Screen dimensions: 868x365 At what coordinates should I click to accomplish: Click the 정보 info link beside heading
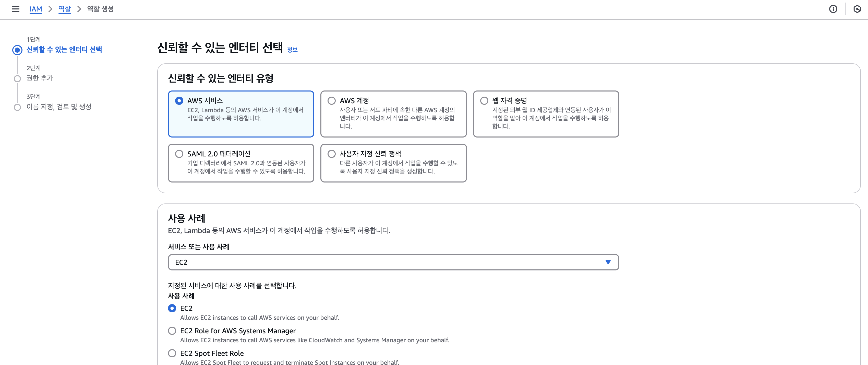[x=292, y=50]
